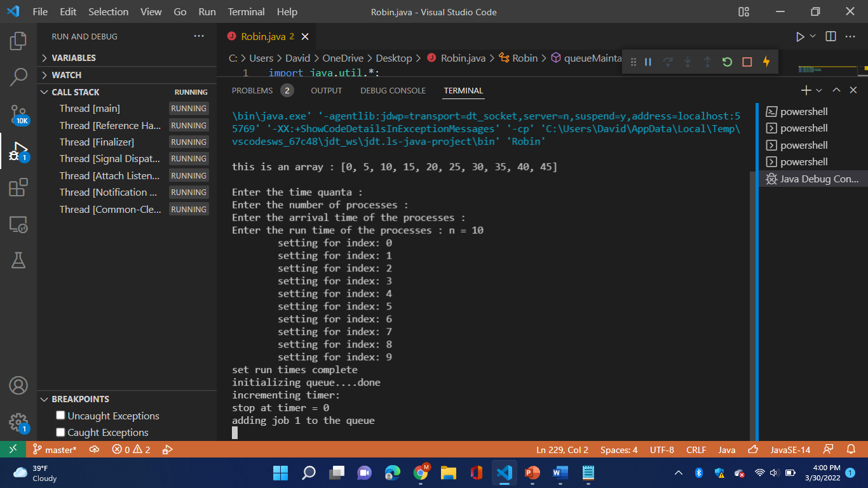Select the Java Debug Console terminal

[813, 179]
